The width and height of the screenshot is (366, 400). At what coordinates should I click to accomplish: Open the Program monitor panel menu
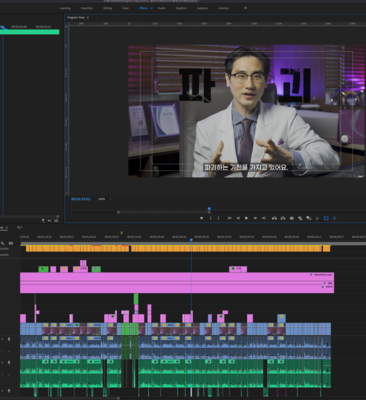pyautogui.click(x=88, y=17)
